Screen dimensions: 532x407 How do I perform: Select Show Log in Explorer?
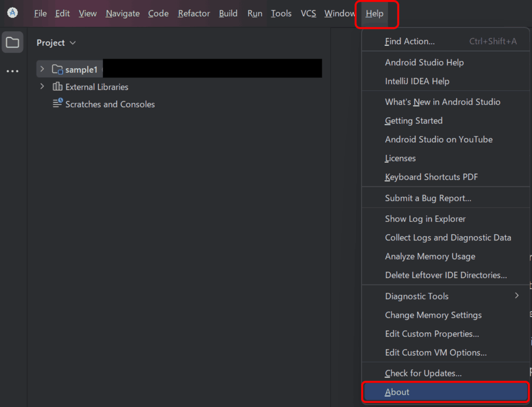[x=425, y=219]
